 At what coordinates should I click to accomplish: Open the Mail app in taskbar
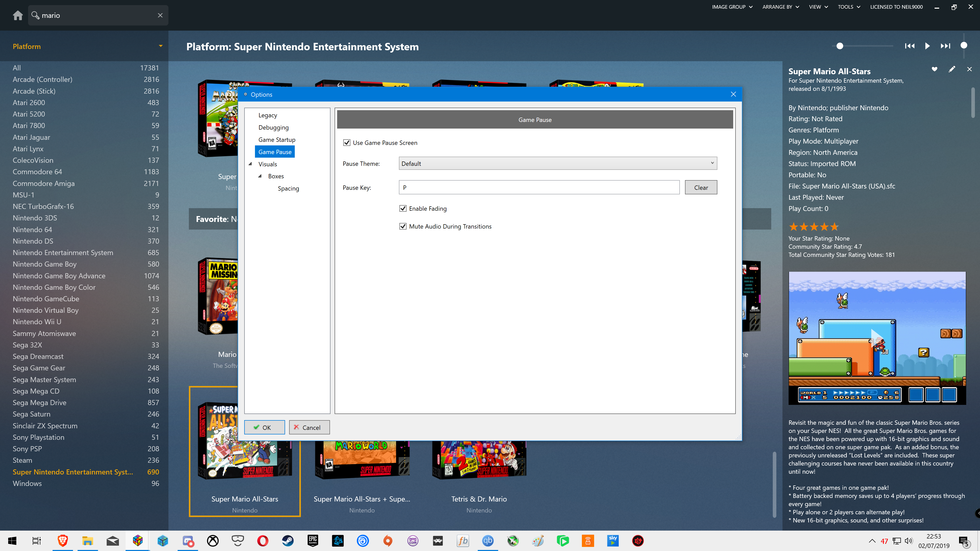pyautogui.click(x=113, y=541)
